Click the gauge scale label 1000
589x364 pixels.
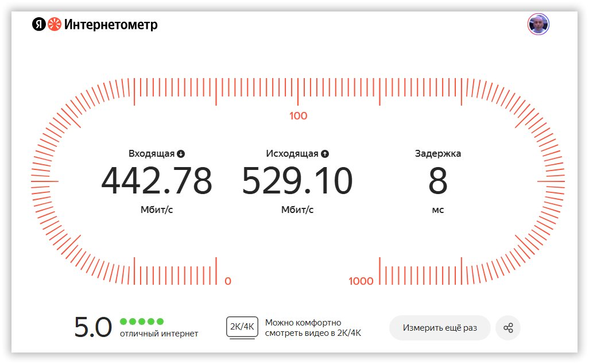click(x=361, y=281)
